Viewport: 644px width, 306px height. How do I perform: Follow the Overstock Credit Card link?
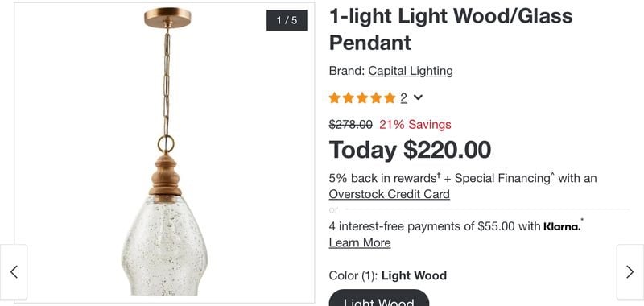(390, 194)
